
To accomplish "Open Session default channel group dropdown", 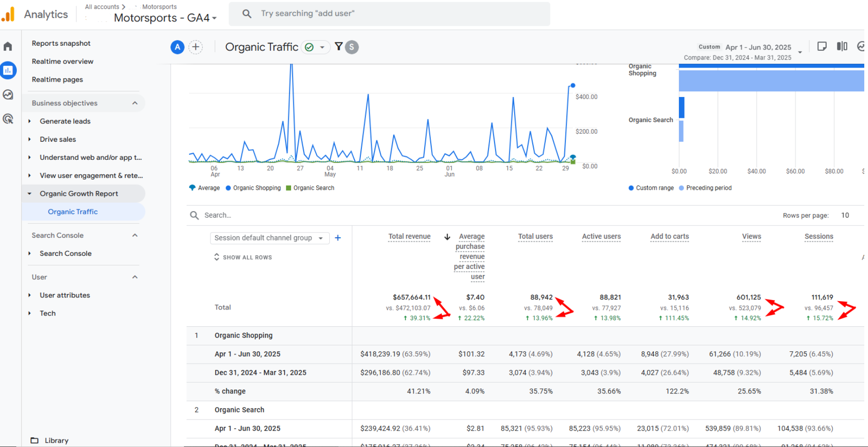I will 269,238.
